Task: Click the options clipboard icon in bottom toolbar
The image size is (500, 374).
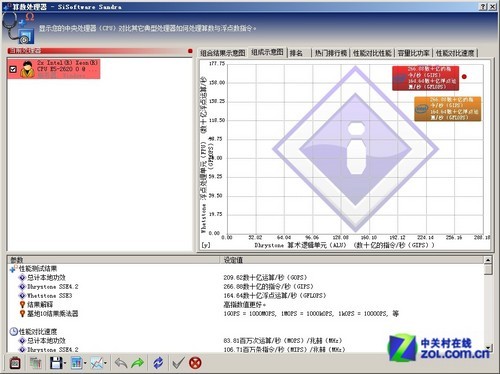Action: coord(15,363)
